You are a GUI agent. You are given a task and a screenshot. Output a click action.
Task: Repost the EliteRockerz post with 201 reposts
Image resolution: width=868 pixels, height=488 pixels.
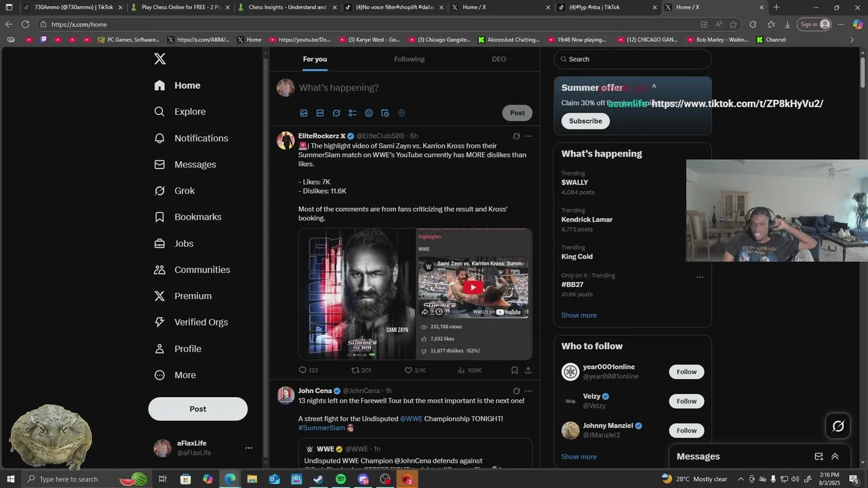point(361,370)
